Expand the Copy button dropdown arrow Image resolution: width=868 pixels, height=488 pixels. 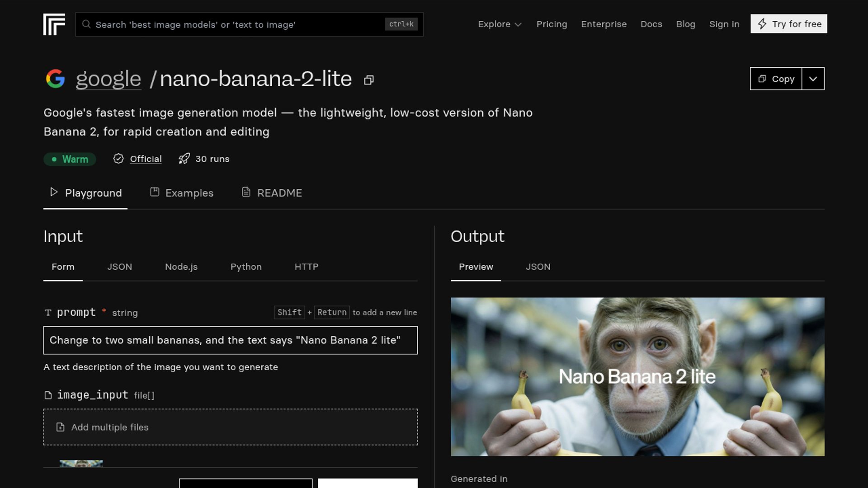click(x=813, y=79)
